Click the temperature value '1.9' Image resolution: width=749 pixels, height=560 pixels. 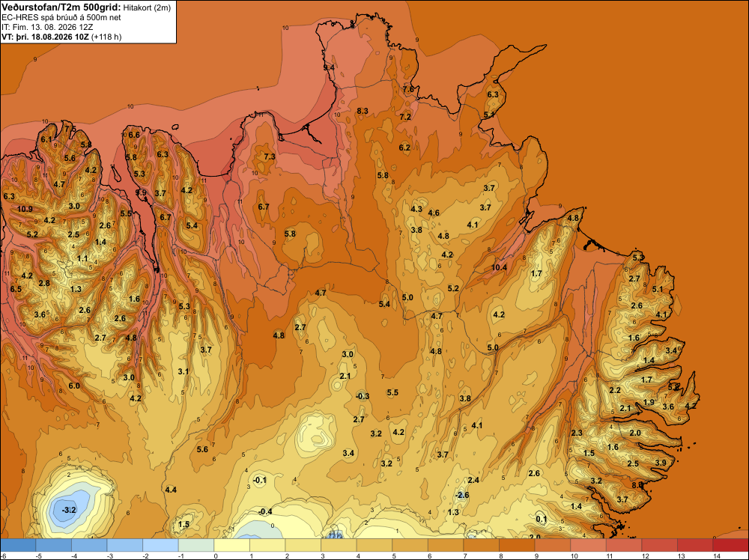(x=649, y=403)
